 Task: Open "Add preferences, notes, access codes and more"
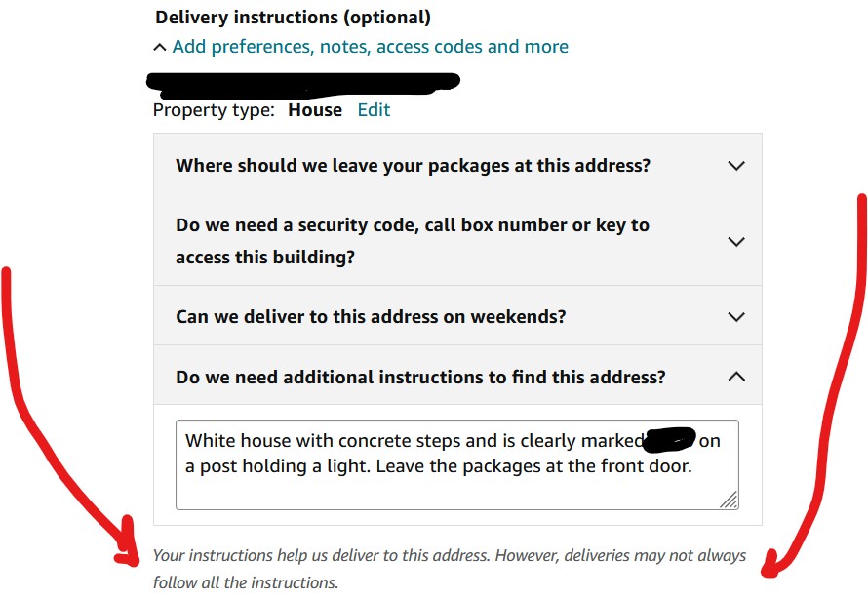371,46
